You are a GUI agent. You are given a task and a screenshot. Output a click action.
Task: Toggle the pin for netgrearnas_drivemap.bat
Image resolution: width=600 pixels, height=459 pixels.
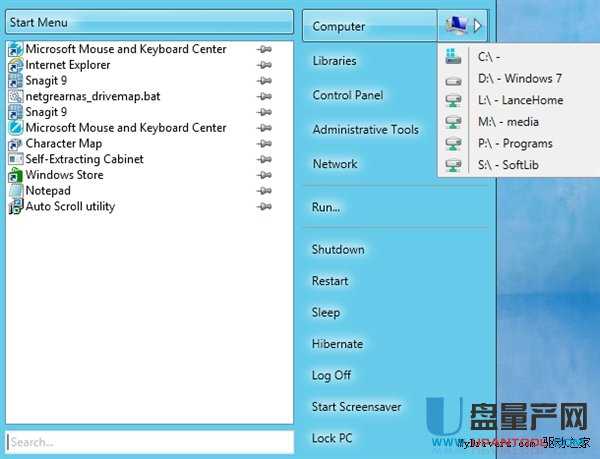[x=264, y=97]
